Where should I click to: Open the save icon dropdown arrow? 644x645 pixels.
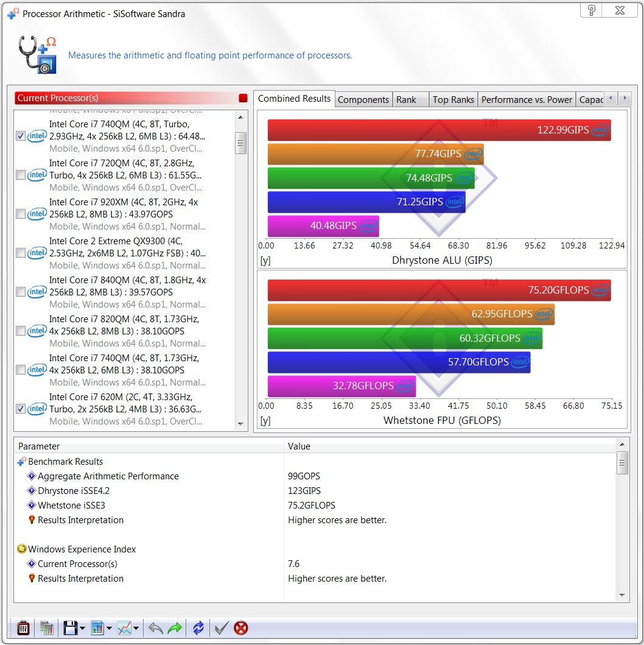(x=82, y=628)
